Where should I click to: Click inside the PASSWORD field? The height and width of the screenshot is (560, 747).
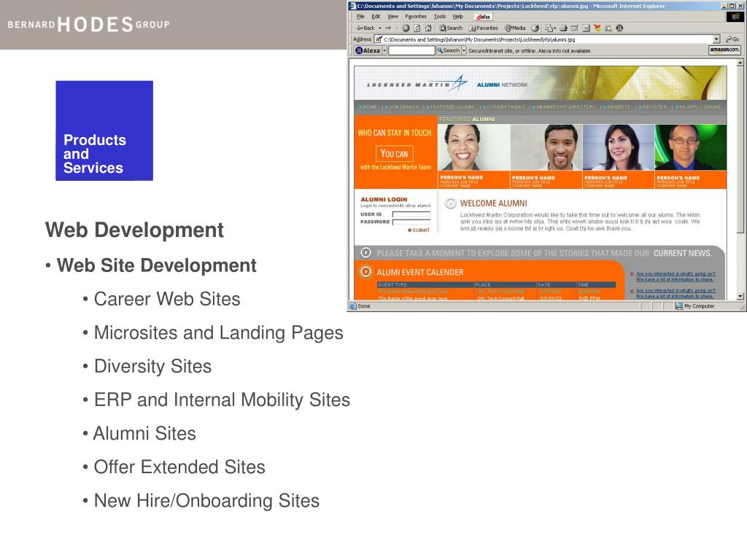pos(411,222)
